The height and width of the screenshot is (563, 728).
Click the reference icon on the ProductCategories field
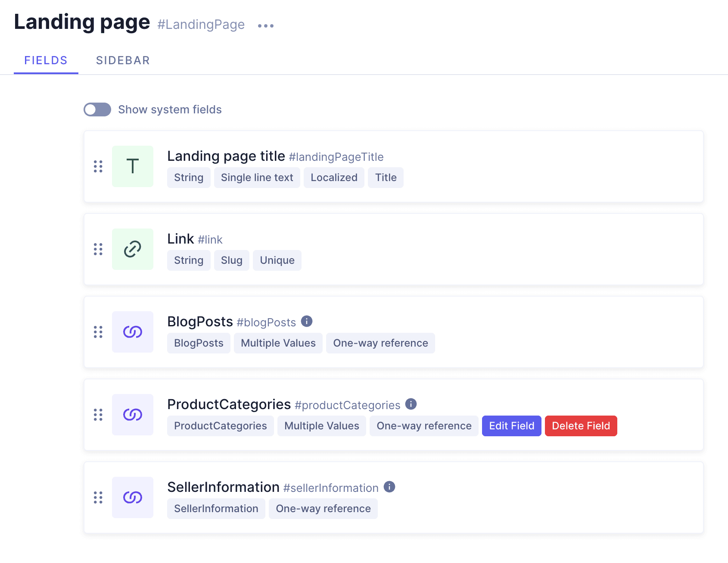(x=132, y=414)
